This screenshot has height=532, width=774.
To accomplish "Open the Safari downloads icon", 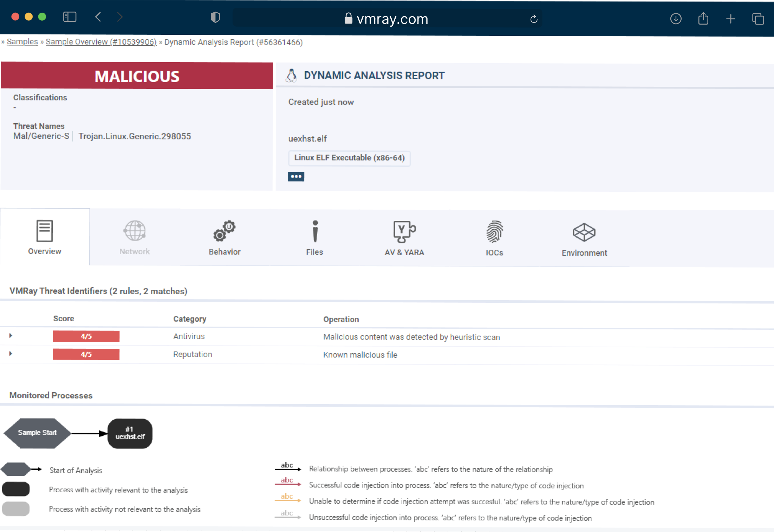I will pyautogui.click(x=676, y=19).
